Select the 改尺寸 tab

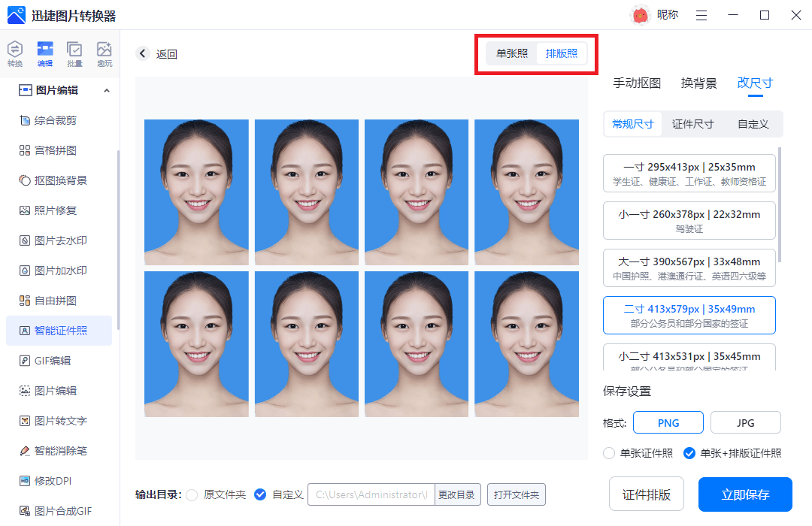click(x=755, y=83)
